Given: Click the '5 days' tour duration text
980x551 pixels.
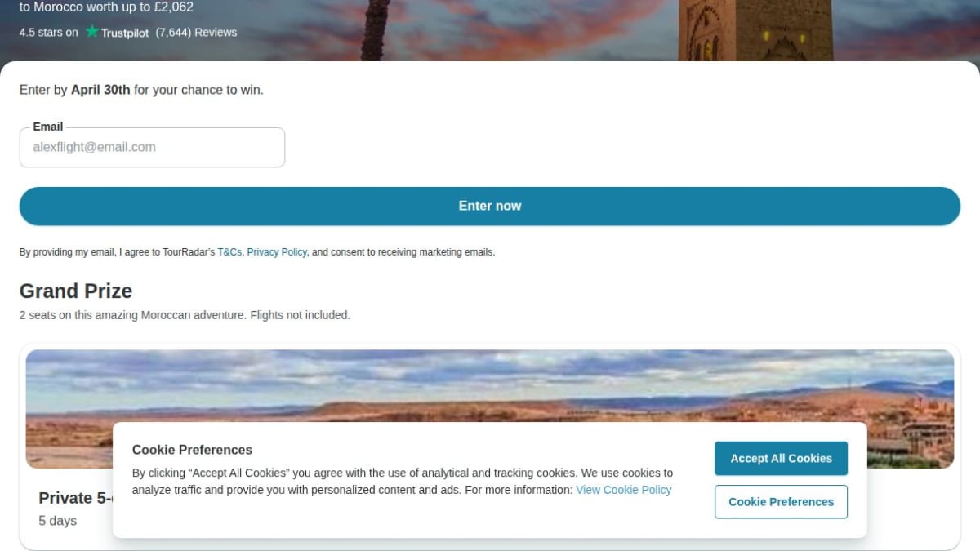Looking at the screenshot, I should point(57,521).
